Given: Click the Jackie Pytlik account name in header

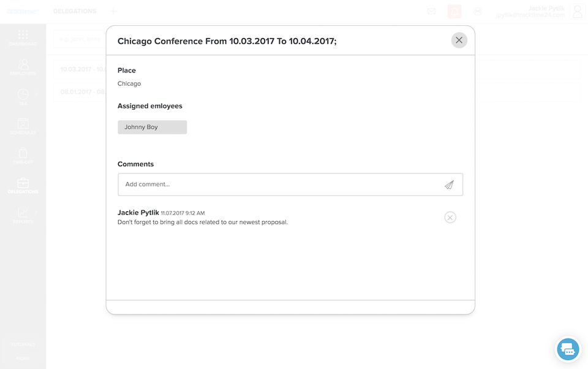Looking at the screenshot, I should [x=546, y=8].
